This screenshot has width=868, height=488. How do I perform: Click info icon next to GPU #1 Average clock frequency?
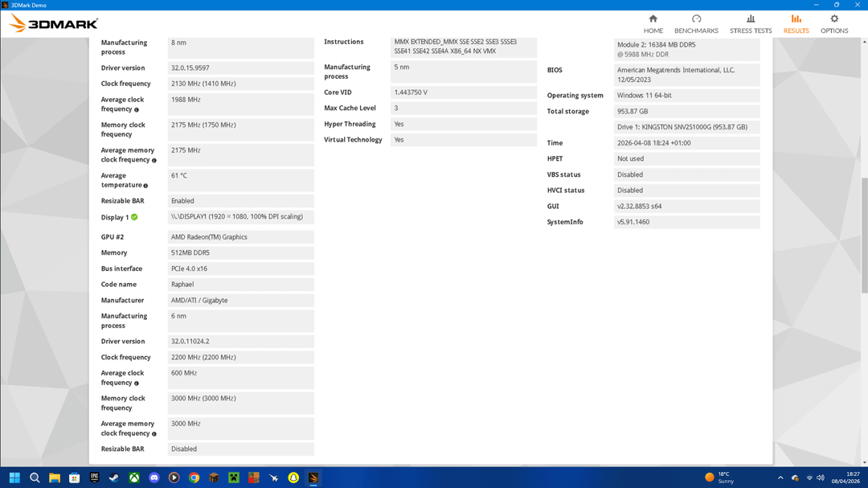tap(137, 109)
